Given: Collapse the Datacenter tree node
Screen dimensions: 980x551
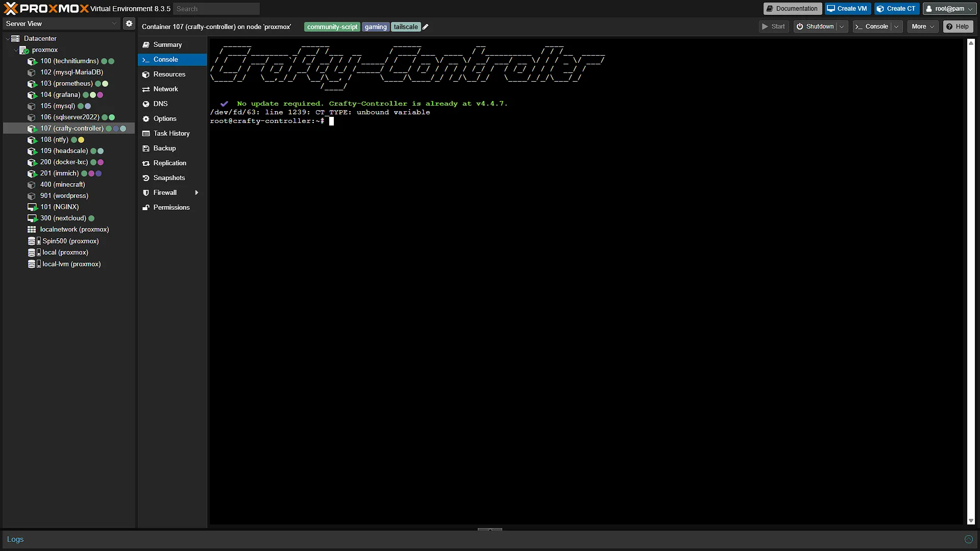Looking at the screenshot, I should click(7, 39).
